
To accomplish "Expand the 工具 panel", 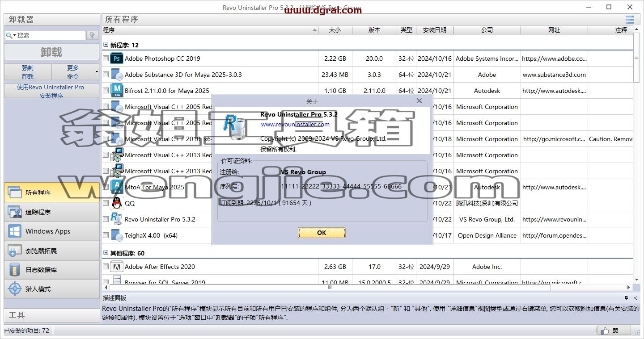I will pos(52,315).
